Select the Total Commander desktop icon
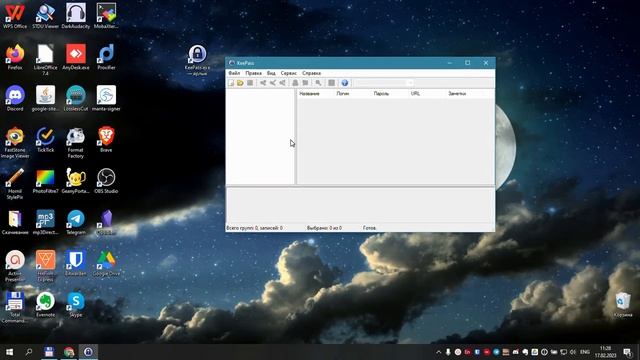This screenshot has height=360, width=640. point(15,307)
